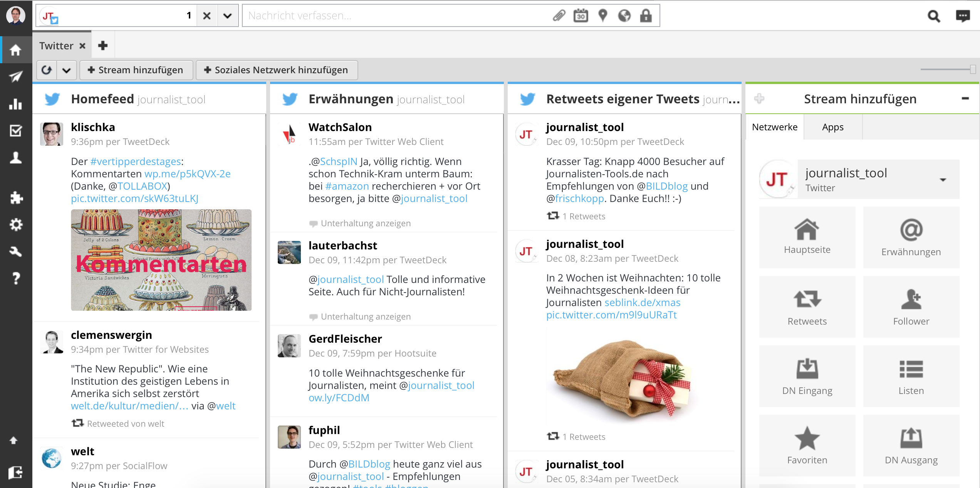Open the seblink.de/xmas link

[x=643, y=302]
